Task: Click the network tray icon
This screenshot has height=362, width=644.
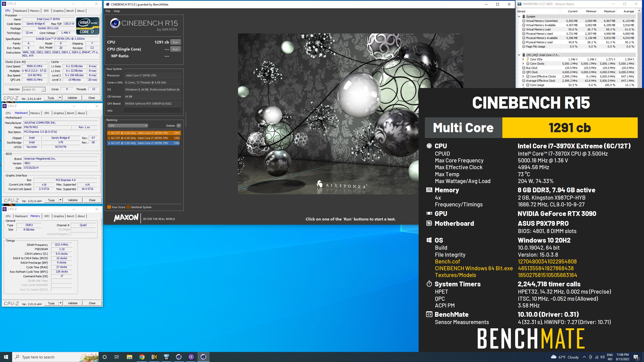Action: pyautogui.click(x=596, y=357)
